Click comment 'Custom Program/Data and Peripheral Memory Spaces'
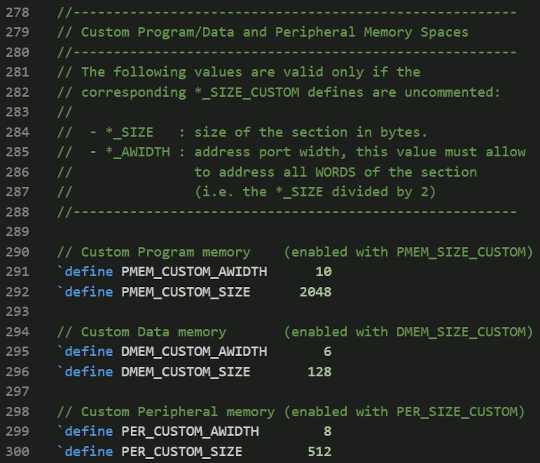Screen dimensions: 540x463 (274, 32)
